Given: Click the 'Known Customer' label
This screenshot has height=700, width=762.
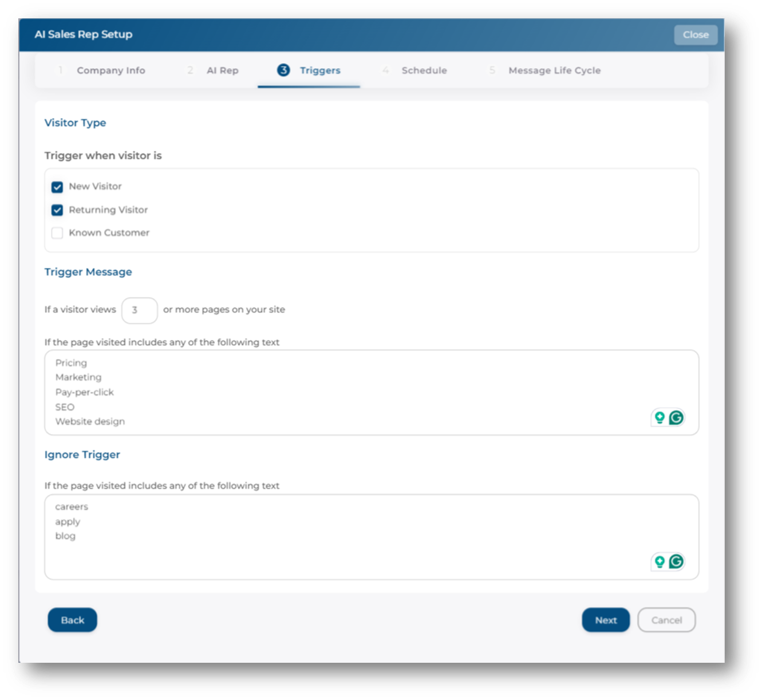Looking at the screenshot, I should point(109,233).
